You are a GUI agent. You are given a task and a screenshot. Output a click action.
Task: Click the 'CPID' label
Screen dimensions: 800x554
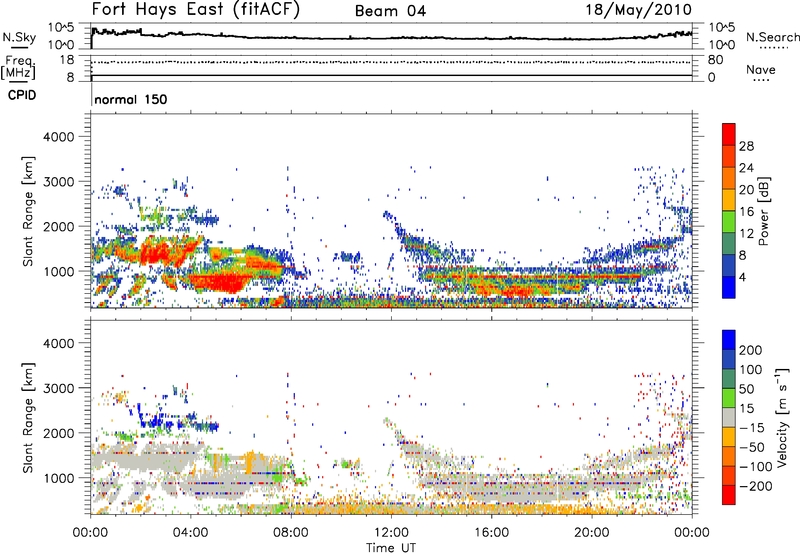pos(22,95)
